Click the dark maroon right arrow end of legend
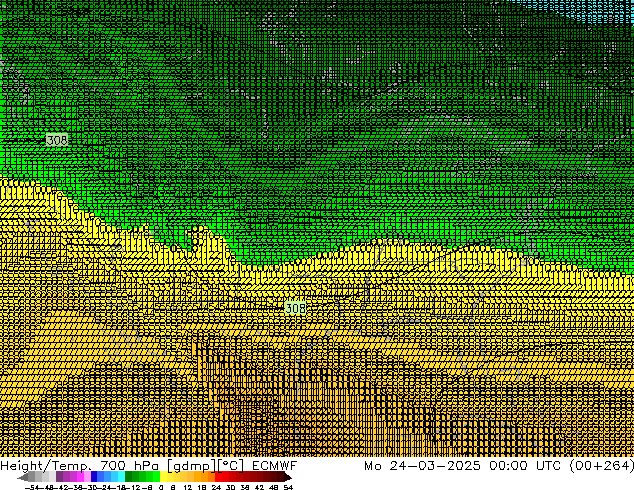Screen dimensions: 634x490 tap(287, 477)
